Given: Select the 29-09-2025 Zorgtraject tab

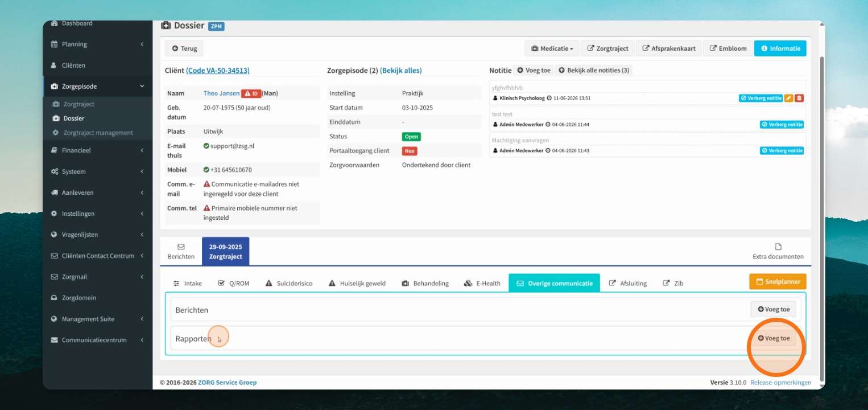Looking at the screenshot, I should (225, 252).
